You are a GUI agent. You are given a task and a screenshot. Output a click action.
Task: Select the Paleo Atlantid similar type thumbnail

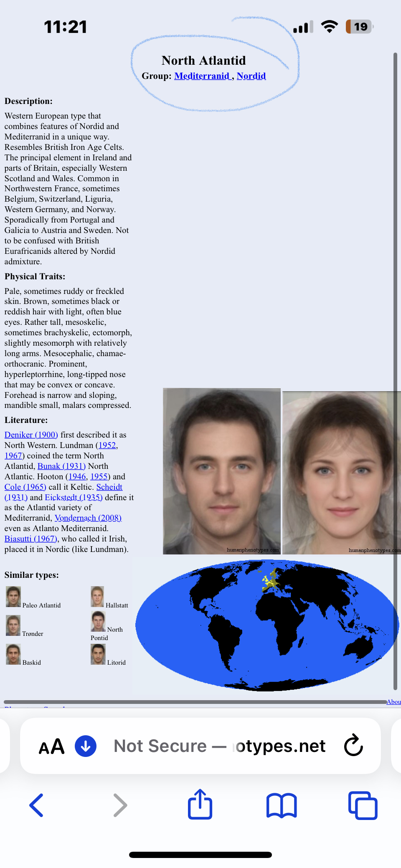[13, 597]
